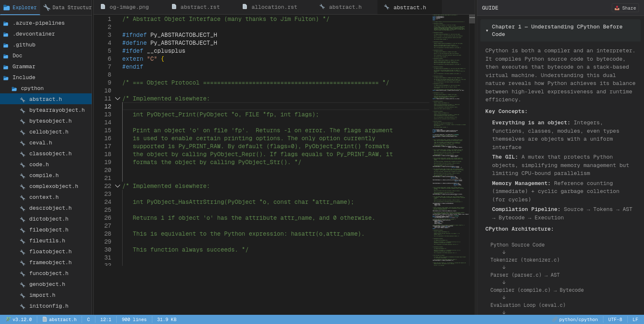Switch to the allocation.rst tab
Screen dimensions: 644x324
click(274, 7)
